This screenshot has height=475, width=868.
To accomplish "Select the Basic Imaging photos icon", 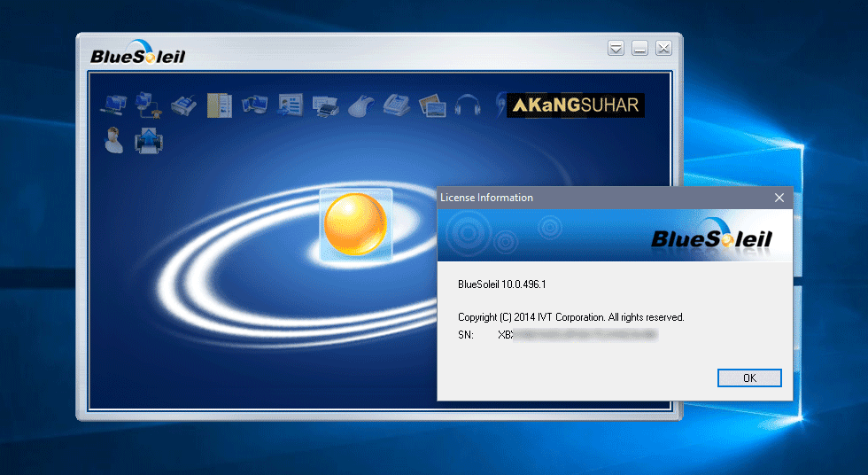I will (x=432, y=105).
